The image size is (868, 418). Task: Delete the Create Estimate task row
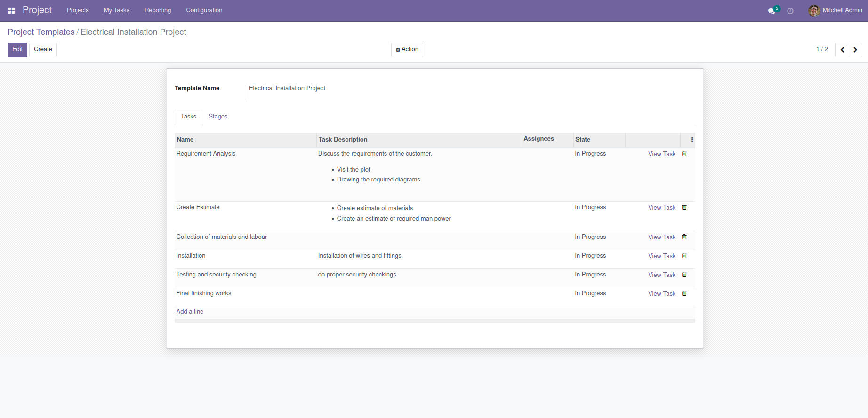tap(684, 207)
